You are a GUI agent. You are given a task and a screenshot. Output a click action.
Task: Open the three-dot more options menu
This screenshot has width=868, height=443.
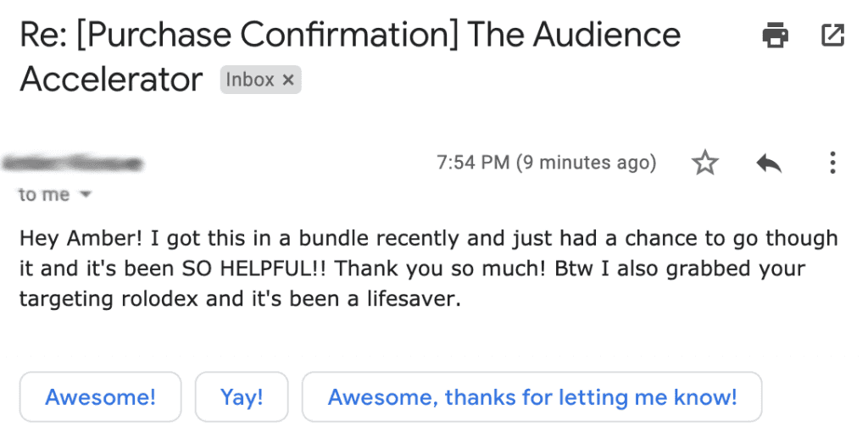click(x=832, y=163)
